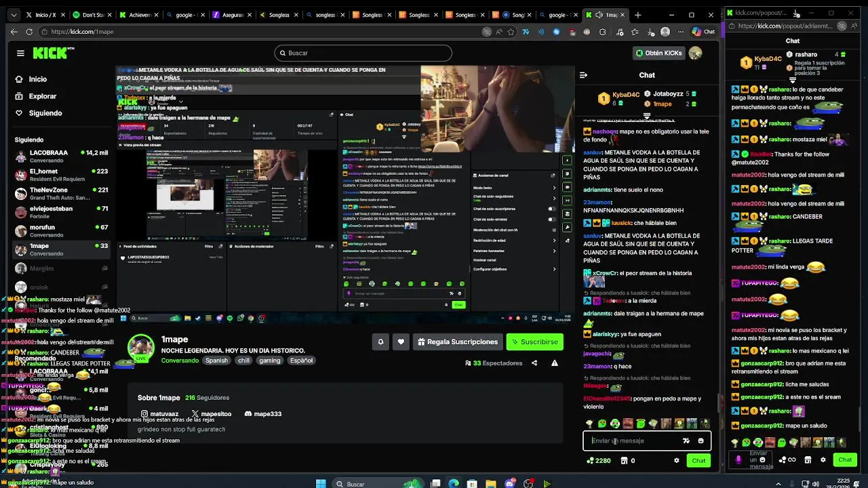Viewport: 868px width, 488px height.
Task: Open browser three-dot settings menu
Action: pyautogui.click(x=680, y=31)
